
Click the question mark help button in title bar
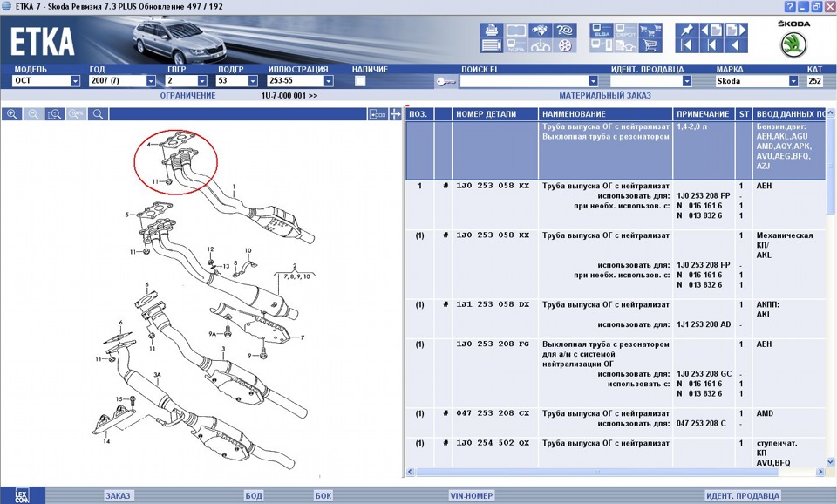tap(790, 6)
